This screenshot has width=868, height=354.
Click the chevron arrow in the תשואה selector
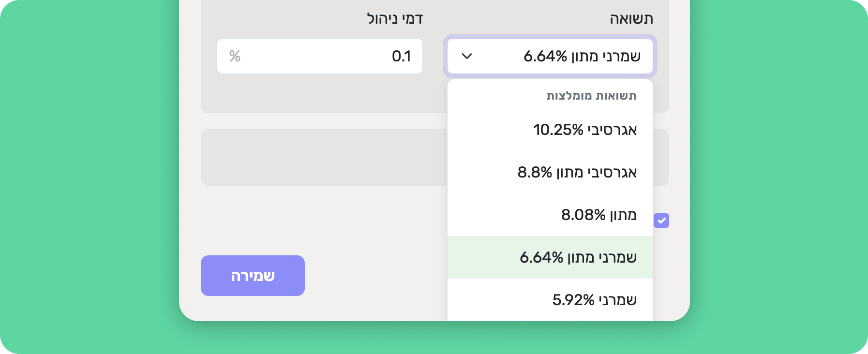467,56
